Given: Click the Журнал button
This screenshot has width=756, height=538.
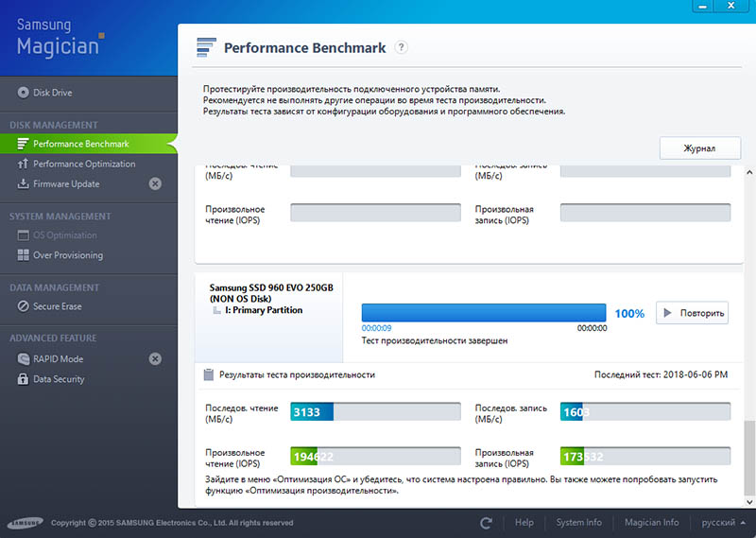Looking at the screenshot, I should [700, 148].
